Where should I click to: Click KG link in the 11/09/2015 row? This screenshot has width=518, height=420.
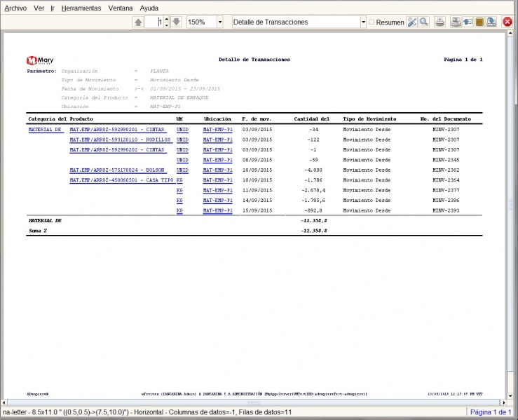tap(179, 190)
